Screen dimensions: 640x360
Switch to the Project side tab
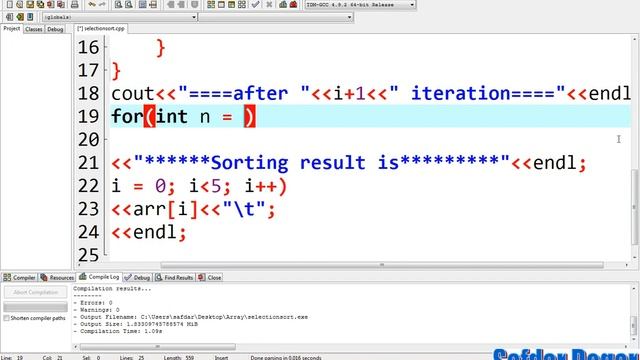pyautogui.click(x=12, y=29)
